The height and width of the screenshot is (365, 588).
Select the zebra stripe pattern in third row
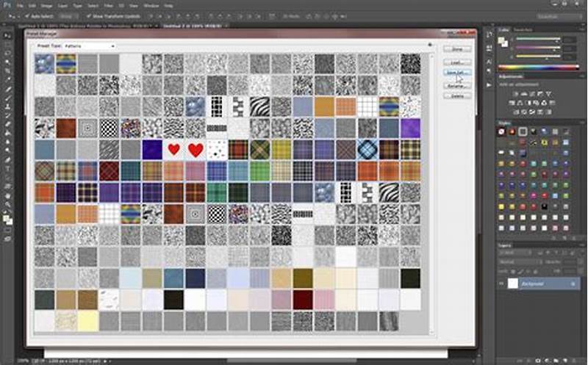[259, 106]
